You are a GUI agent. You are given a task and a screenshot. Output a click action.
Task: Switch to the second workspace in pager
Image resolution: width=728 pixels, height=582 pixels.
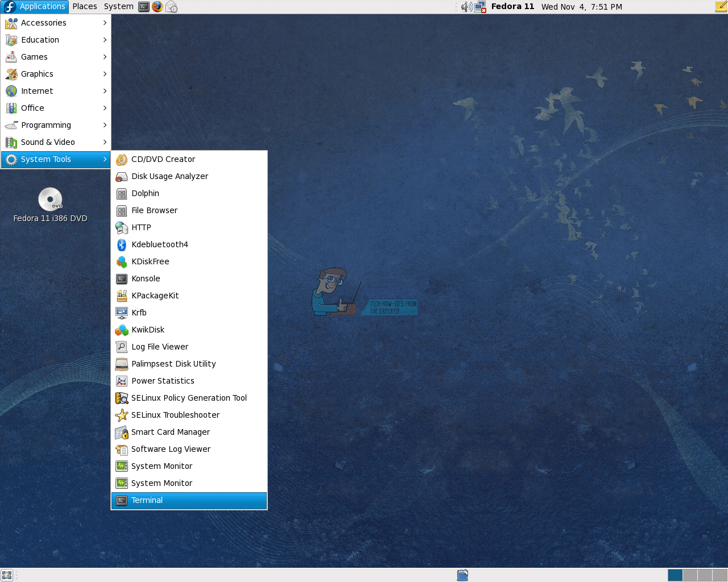[x=690, y=575]
